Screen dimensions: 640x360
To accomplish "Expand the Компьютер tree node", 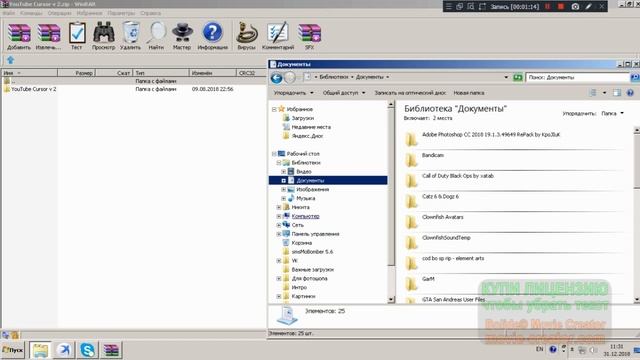I will pyautogui.click(x=279, y=216).
